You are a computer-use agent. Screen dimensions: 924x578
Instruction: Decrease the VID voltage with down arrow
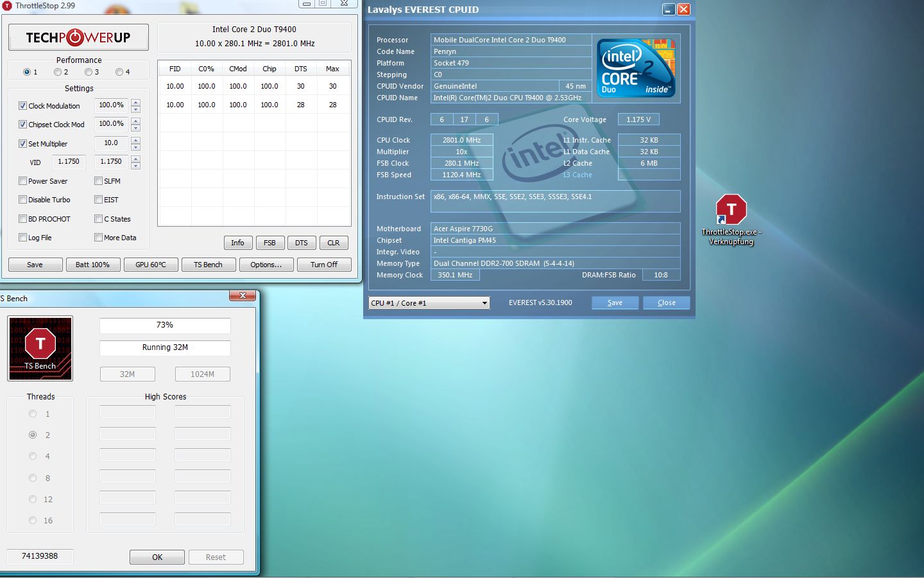pyautogui.click(x=136, y=166)
